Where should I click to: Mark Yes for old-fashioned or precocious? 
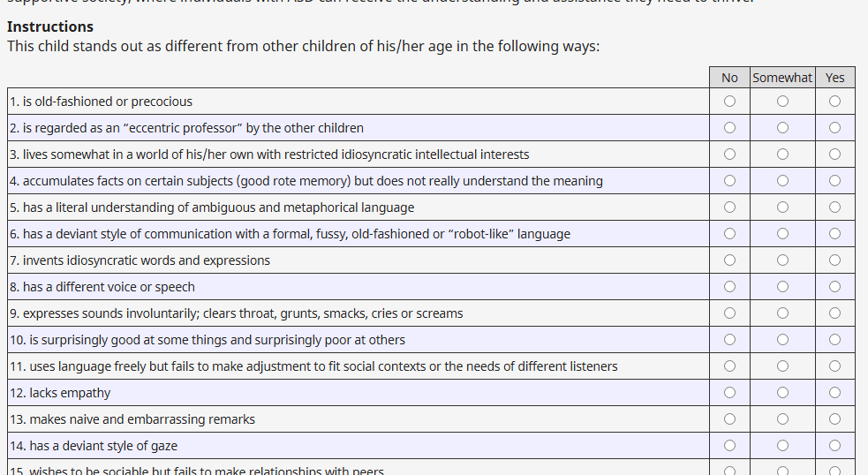click(x=835, y=102)
